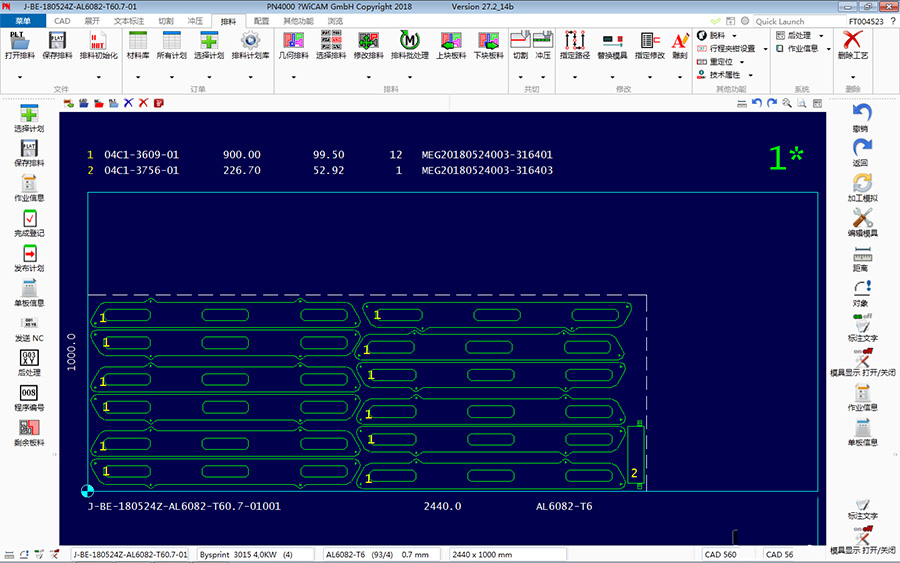Click 打开排料 (open nesting) icon in ribbon

(x=19, y=41)
